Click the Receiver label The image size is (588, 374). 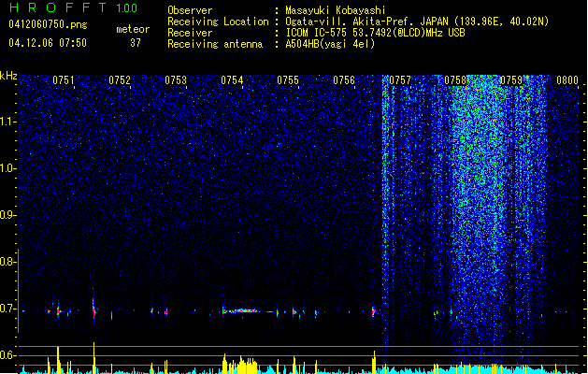pos(190,33)
